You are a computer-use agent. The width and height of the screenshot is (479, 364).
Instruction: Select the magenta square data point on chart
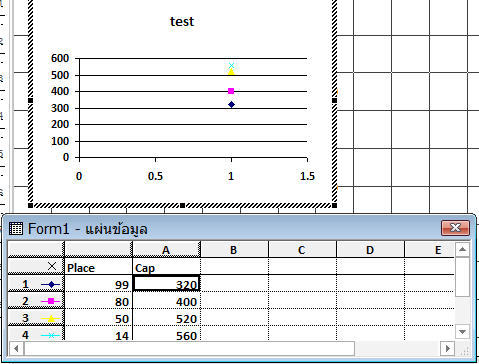tap(231, 91)
